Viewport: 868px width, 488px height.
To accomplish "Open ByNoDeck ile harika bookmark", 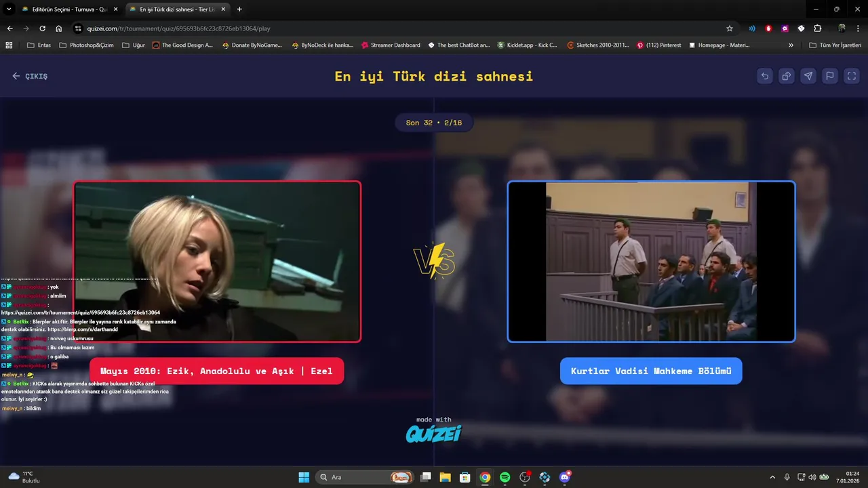I will click(323, 45).
